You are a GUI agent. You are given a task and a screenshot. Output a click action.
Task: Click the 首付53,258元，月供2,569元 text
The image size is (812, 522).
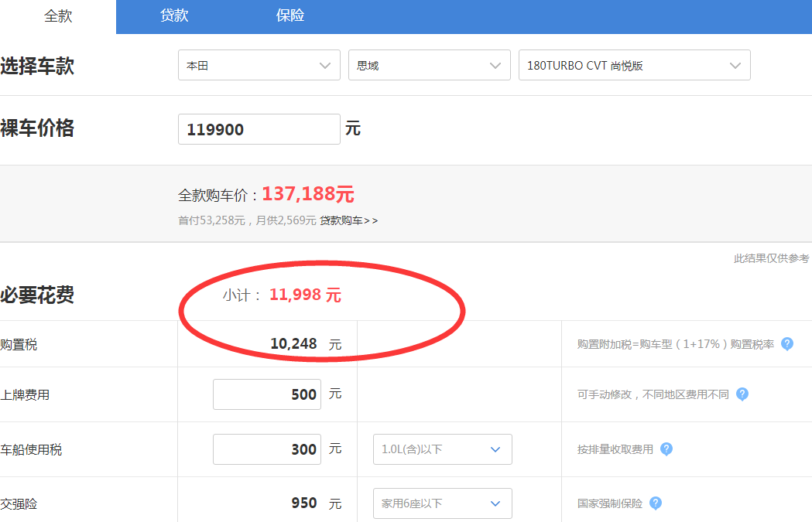[x=247, y=221]
